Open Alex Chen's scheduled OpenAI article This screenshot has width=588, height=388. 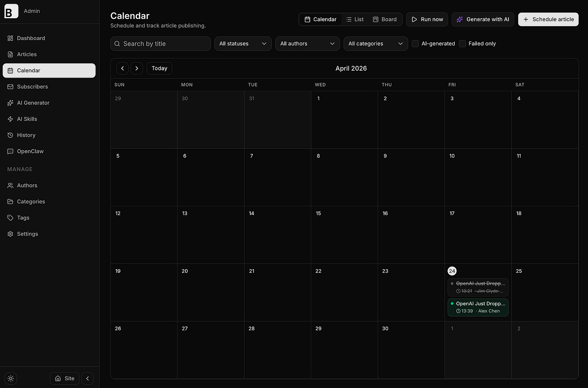click(x=478, y=307)
